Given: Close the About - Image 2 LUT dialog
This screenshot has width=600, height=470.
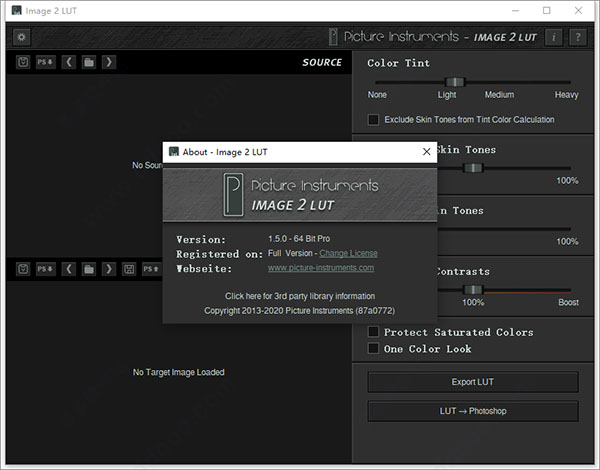Looking at the screenshot, I should tap(427, 152).
